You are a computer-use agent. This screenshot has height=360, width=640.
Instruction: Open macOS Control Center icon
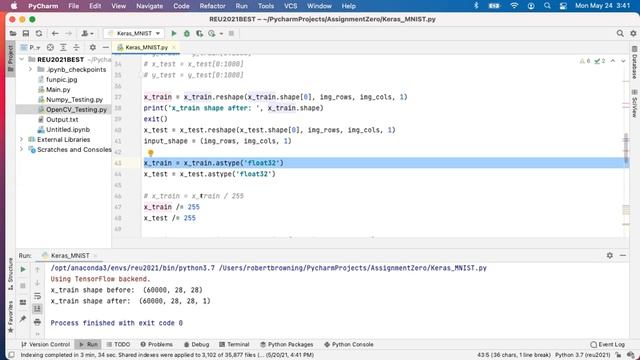563,6
